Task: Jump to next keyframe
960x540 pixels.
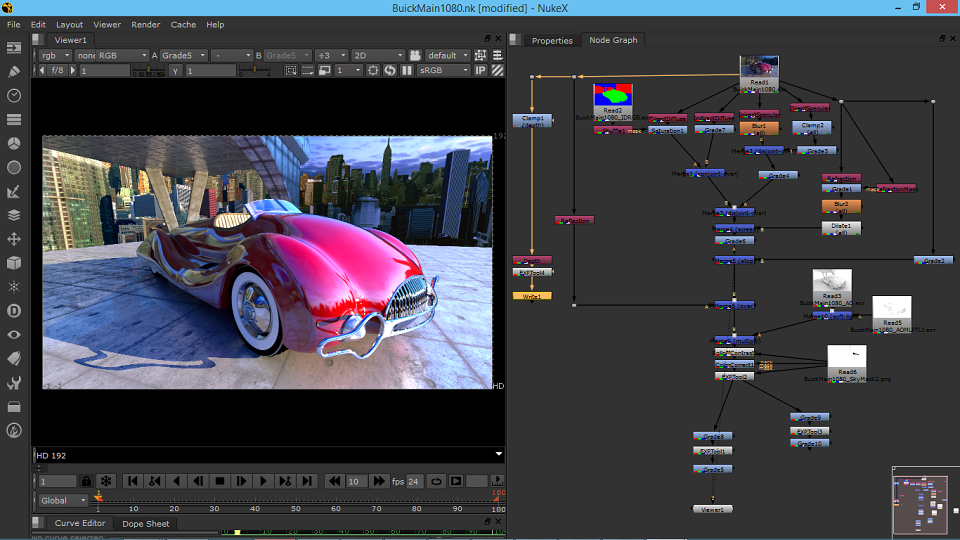Action: pyautogui.click(x=285, y=481)
